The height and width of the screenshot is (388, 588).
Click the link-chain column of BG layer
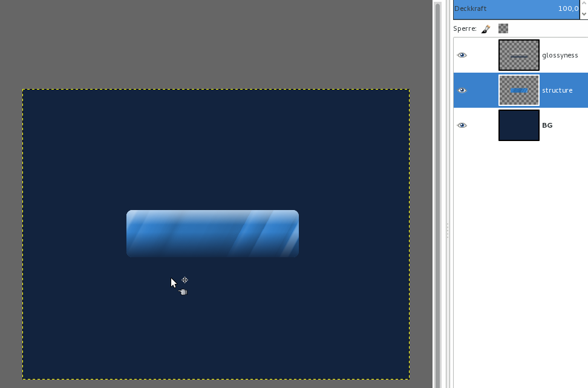point(483,125)
